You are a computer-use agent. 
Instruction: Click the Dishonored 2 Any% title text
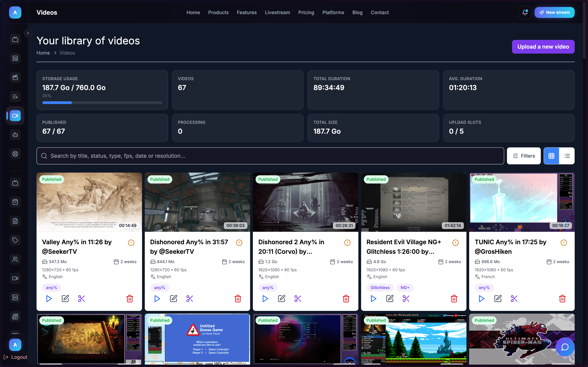291,247
